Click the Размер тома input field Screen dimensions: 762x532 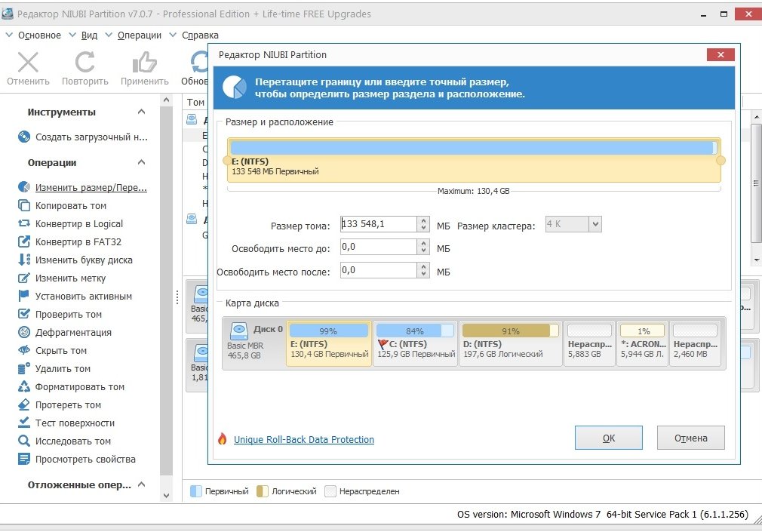click(x=378, y=223)
